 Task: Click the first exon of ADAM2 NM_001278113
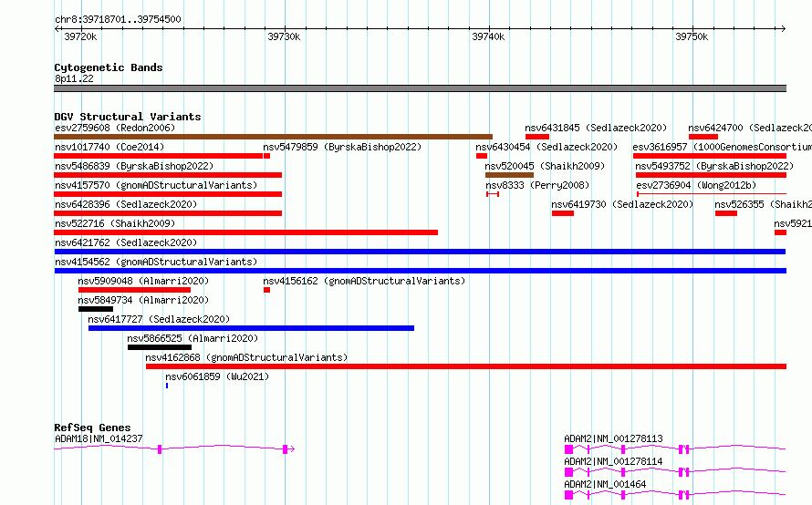[x=568, y=449]
